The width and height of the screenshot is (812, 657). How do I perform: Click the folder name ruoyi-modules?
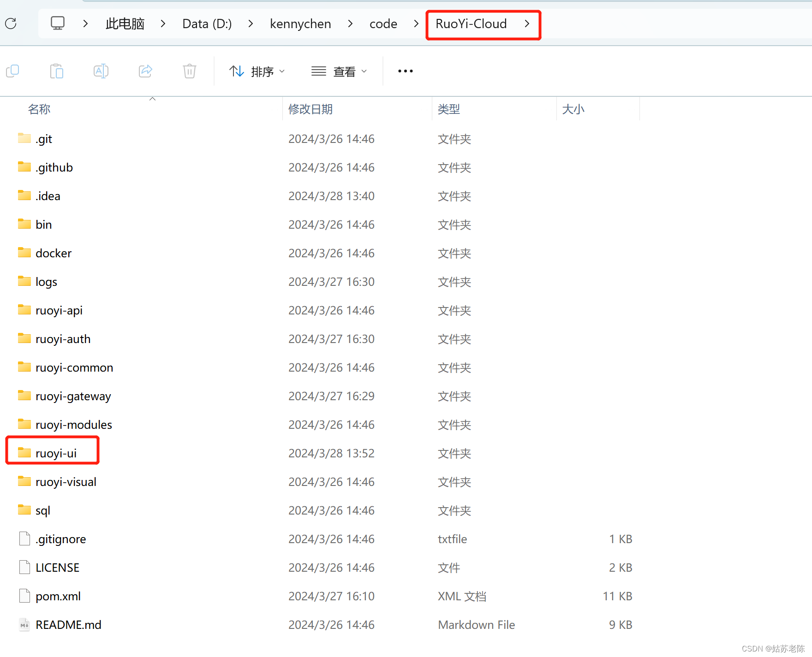[74, 425]
